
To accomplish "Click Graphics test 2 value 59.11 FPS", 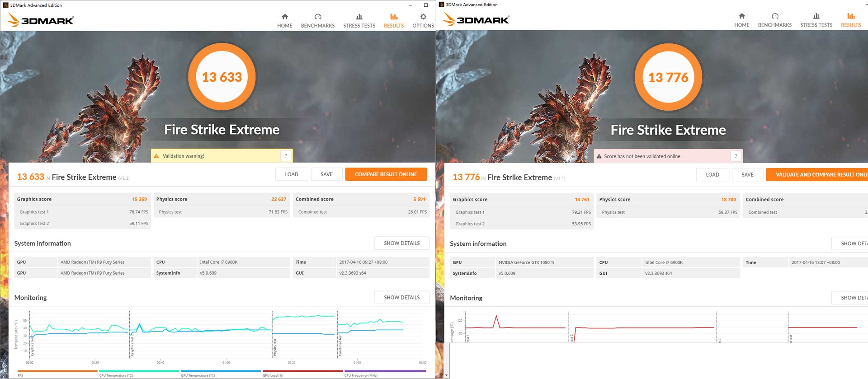I will click(139, 224).
